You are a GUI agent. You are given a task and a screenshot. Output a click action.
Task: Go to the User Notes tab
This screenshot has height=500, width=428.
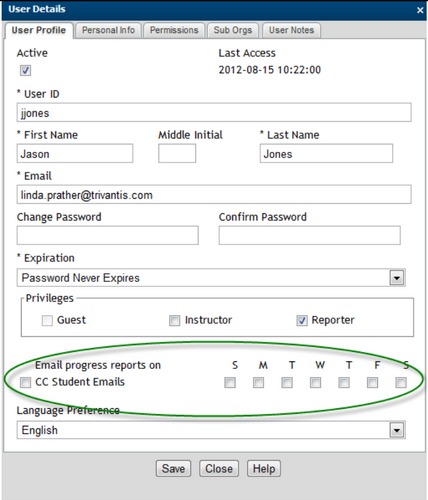[291, 30]
